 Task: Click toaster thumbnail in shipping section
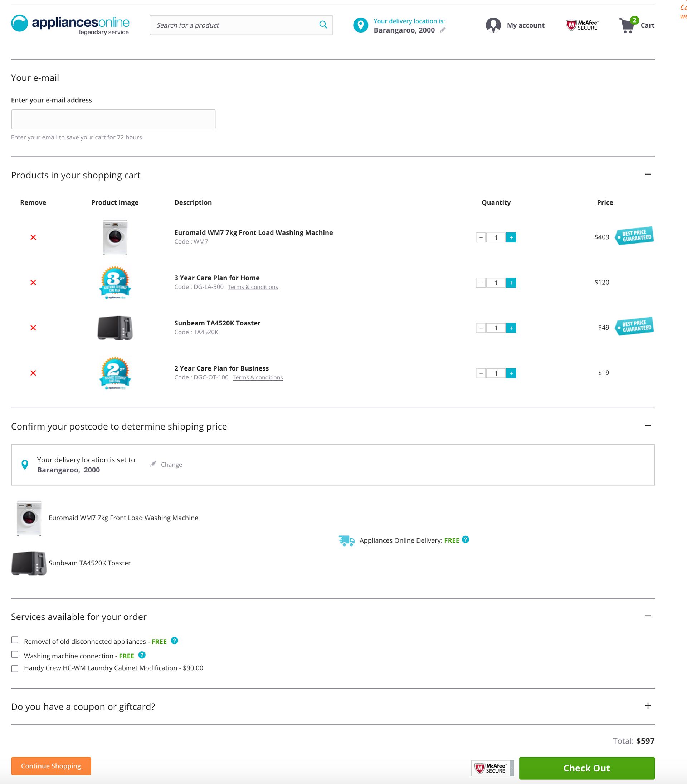pyautogui.click(x=29, y=563)
